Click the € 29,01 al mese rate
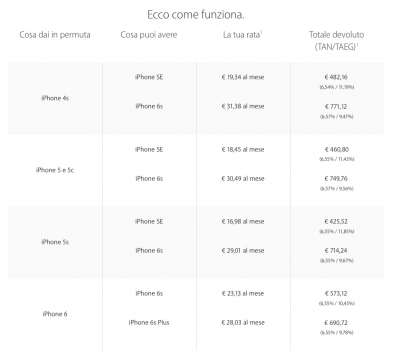Screen dimensions: 400x361 [243, 251]
